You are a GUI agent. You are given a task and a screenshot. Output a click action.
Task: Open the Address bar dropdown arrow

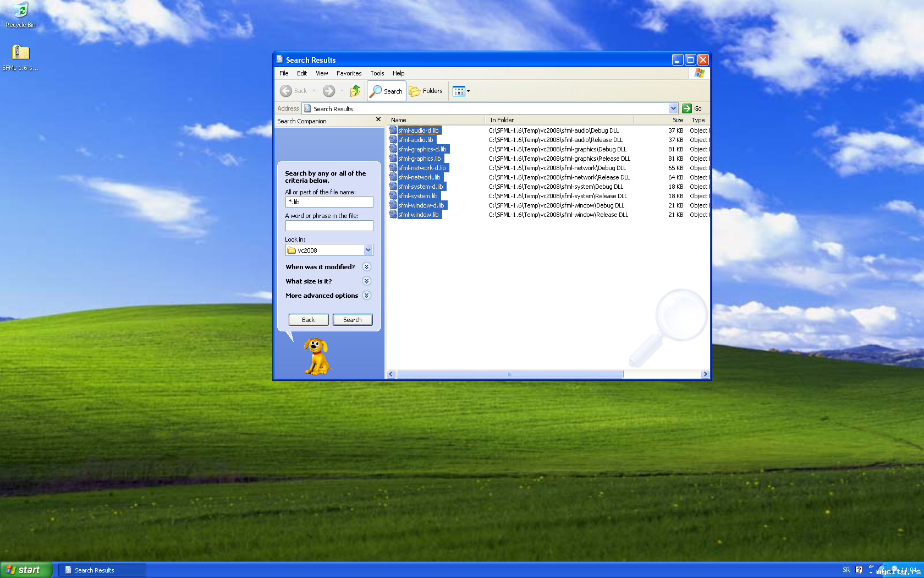673,108
